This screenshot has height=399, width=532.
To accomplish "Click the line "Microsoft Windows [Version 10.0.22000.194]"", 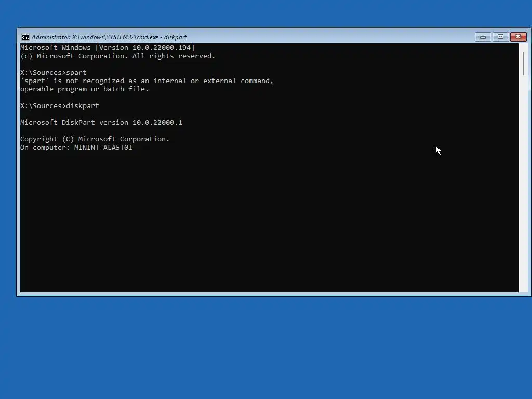I will (x=108, y=47).
